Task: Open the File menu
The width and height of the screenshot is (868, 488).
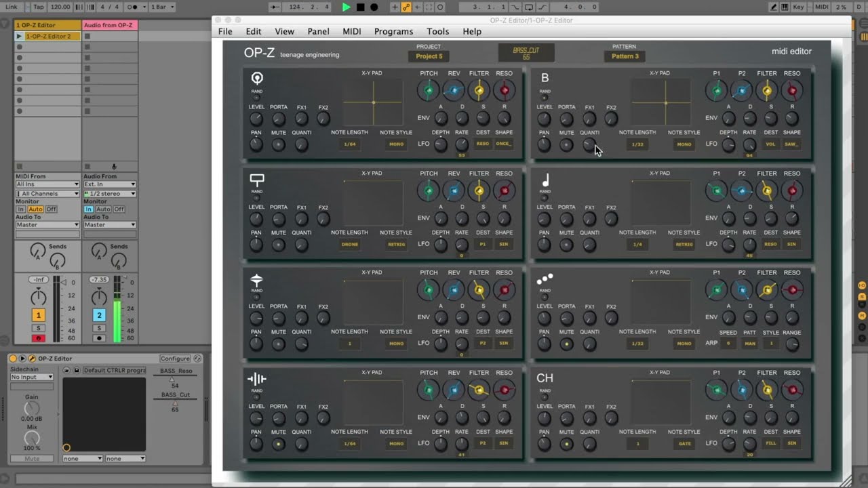Action: coord(225,31)
